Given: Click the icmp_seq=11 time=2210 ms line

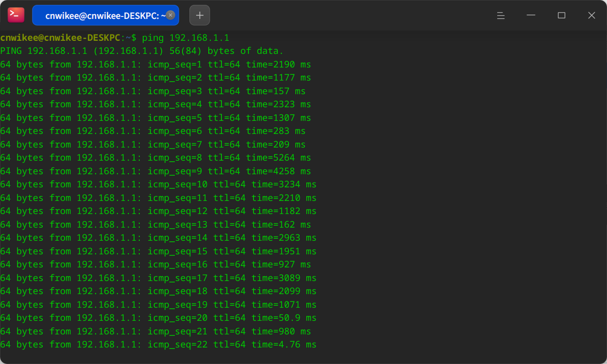Looking at the screenshot, I should pyautogui.click(x=158, y=198).
